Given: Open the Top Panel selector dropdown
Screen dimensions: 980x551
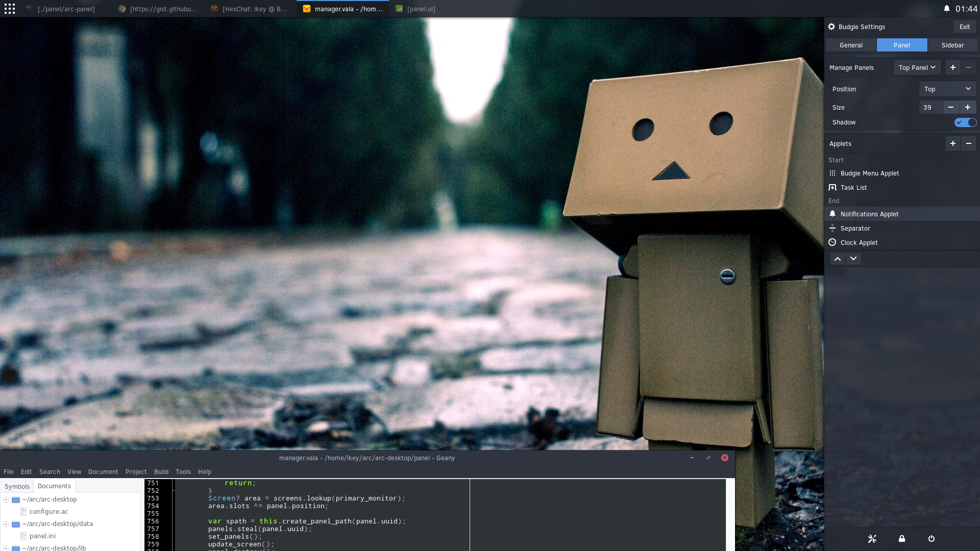Looking at the screenshot, I should click(917, 67).
